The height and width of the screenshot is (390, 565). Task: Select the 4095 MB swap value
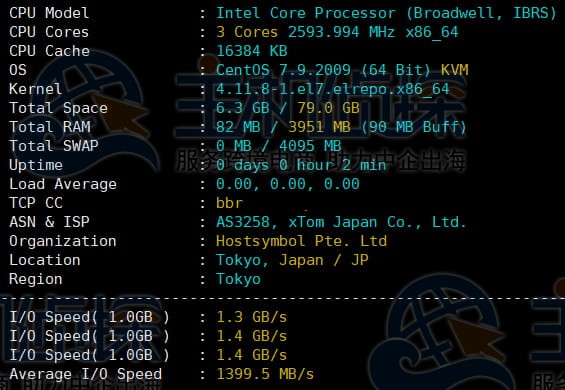coord(310,146)
